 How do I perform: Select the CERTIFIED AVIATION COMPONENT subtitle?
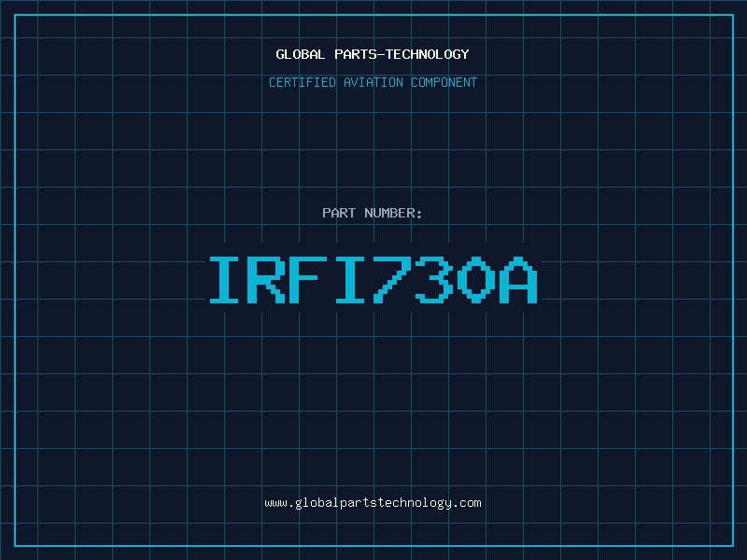click(x=373, y=82)
